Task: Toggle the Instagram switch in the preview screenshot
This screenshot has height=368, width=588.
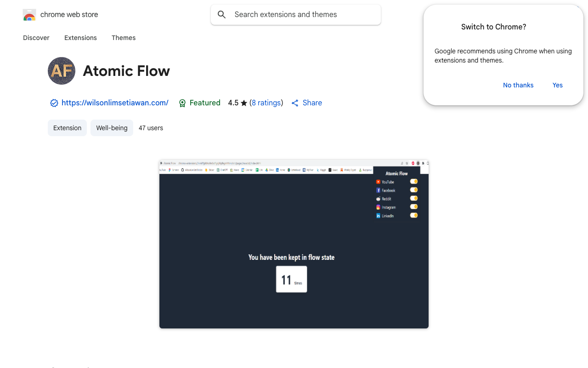Action: (x=414, y=207)
